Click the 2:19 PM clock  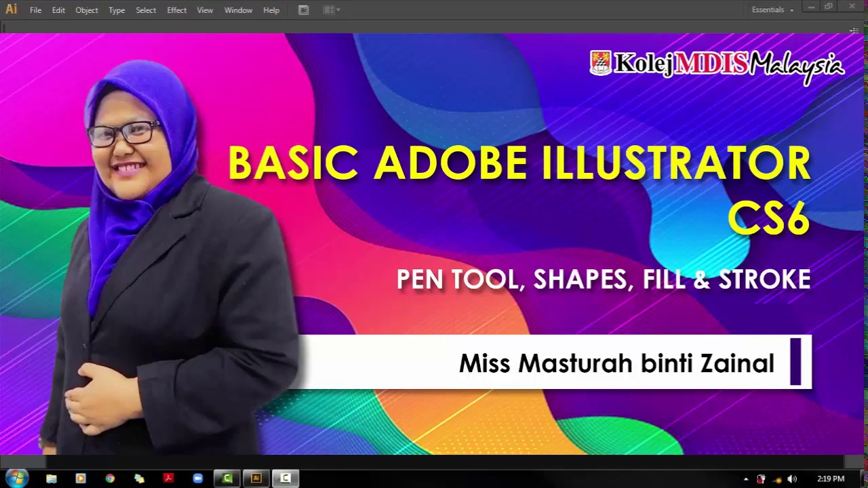831,479
